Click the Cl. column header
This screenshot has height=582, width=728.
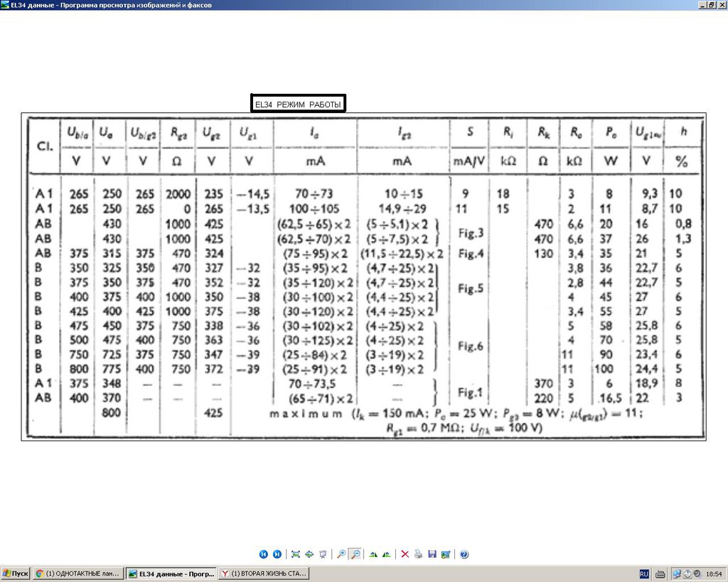click(45, 146)
